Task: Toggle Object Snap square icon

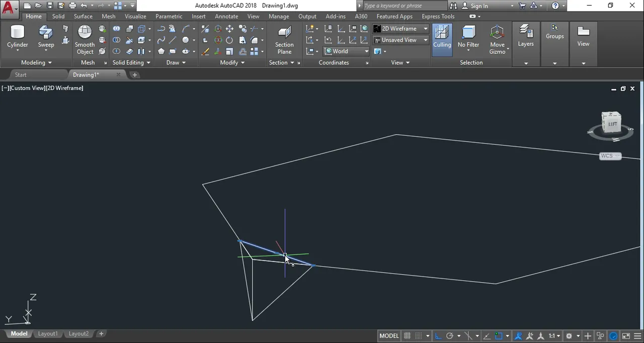Action: pos(499,336)
